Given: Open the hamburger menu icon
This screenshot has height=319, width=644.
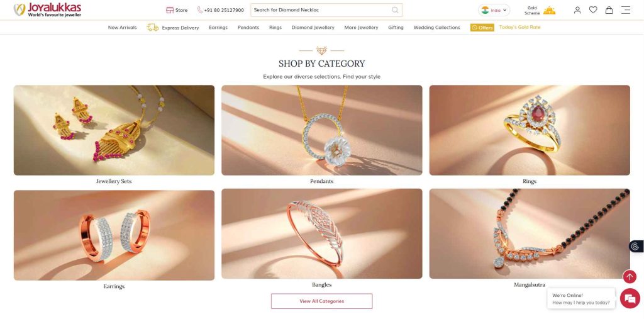Looking at the screenshot, I should 626,10.
